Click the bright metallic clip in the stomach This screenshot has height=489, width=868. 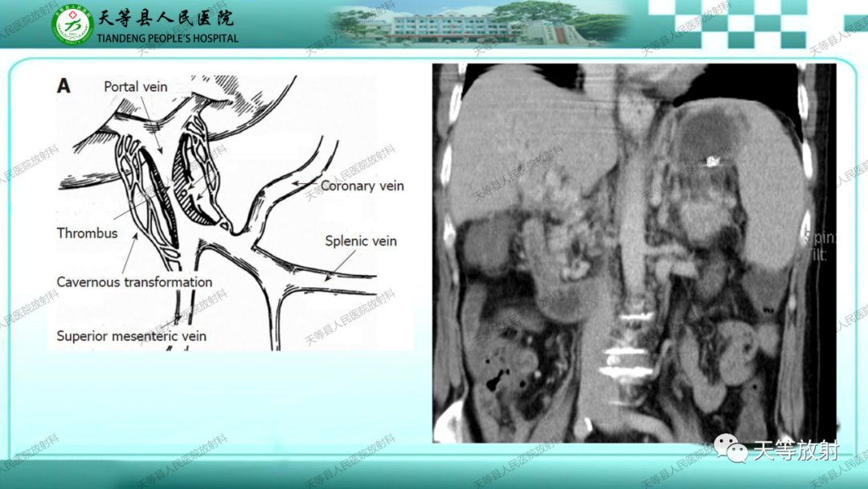point(712,162)
